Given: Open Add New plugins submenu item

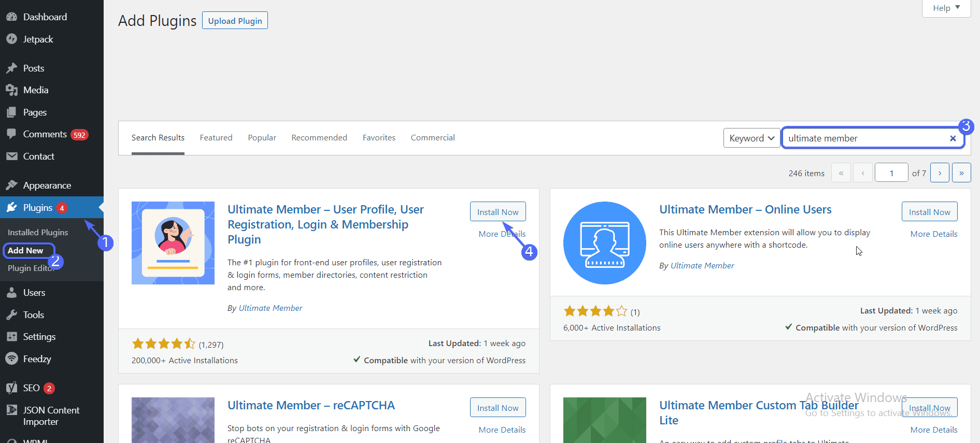Looking at the screenshot, I should pyautogui.click(x=25, y=251).
